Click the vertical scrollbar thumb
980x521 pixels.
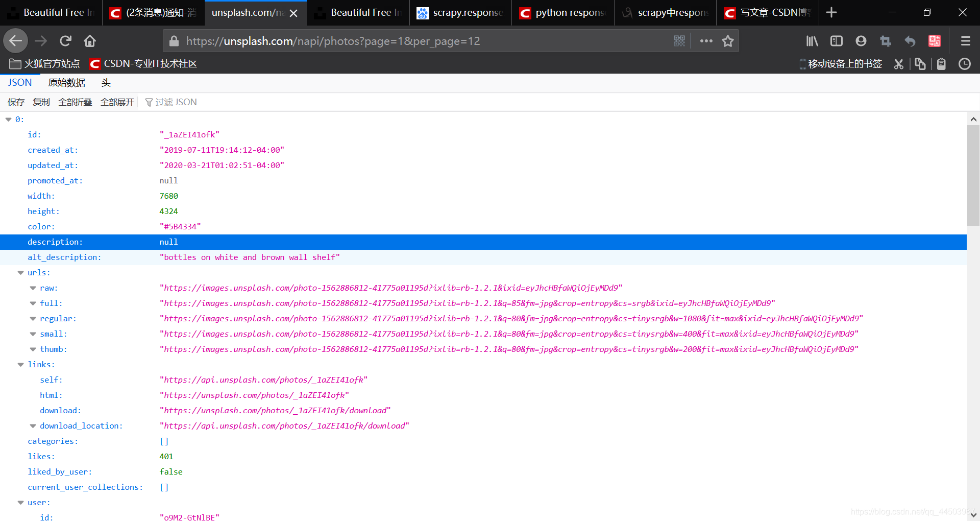[x=973, y=175]
